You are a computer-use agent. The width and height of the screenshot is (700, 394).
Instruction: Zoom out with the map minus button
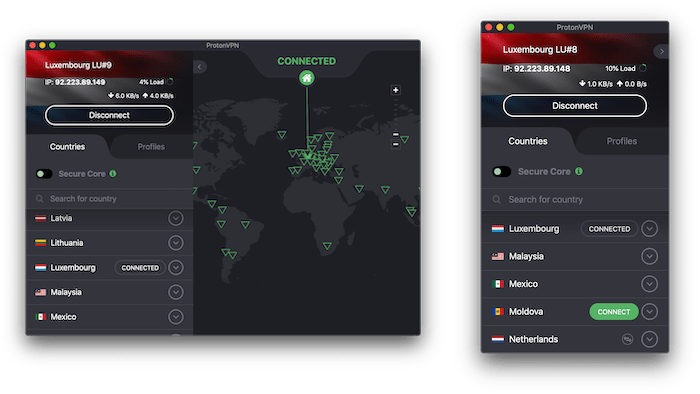point(396,145)
